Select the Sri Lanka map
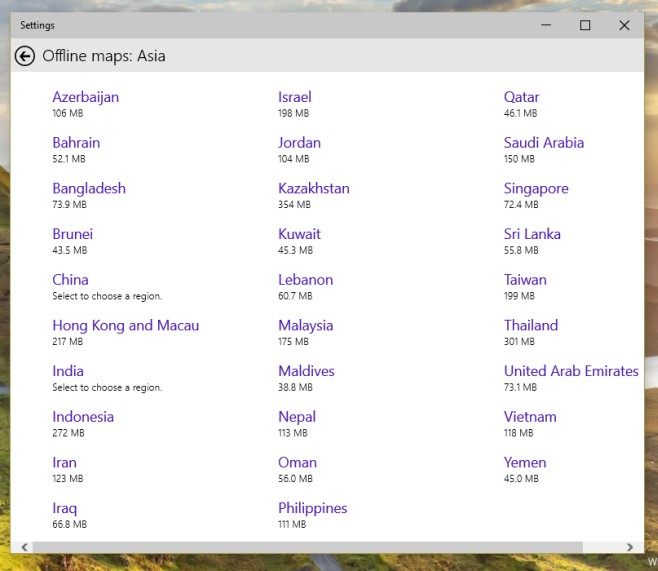Image resolution: width=658 pixels, height=571 pixels. (532, 234)
